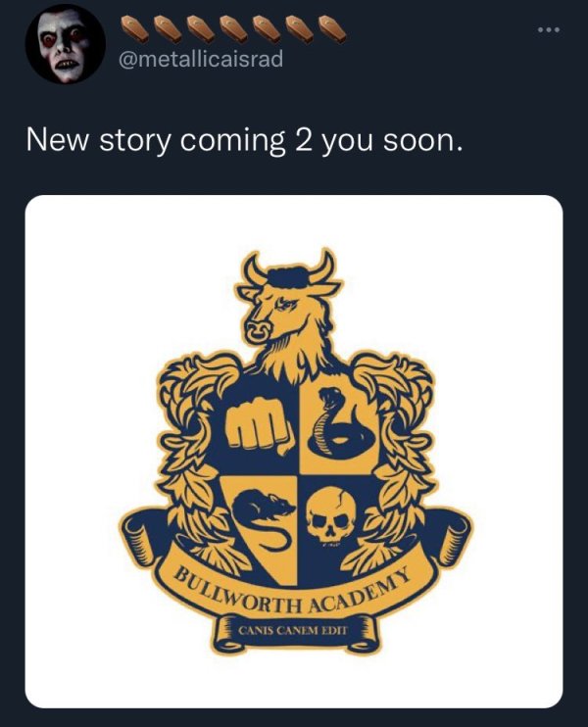
Task: Click the first coffin emoji in the display name
Action: (x=135, y=25)
